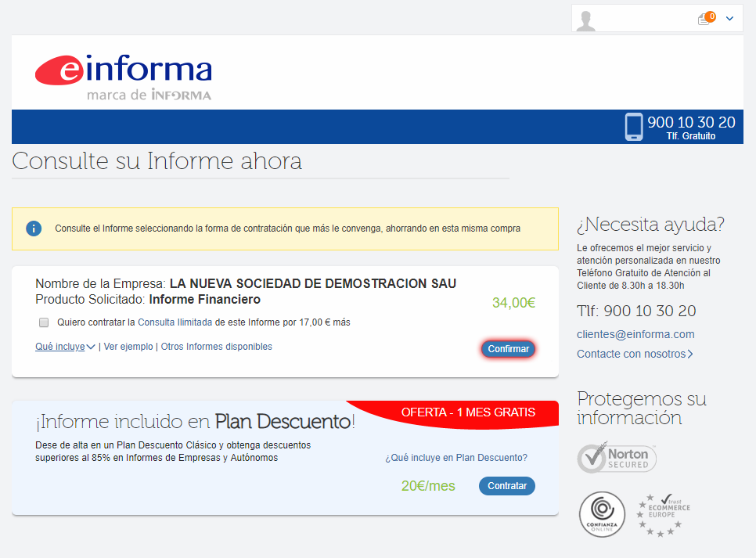Click the user avatar icon
The image size is (756, 558).
[586, 21]
